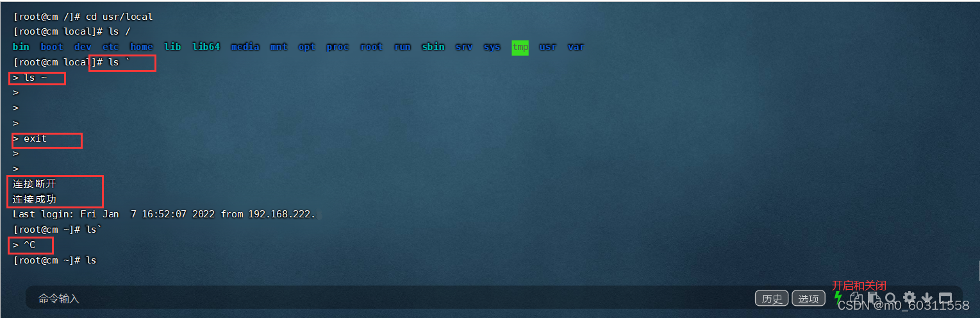980x318 pixels.
Task: Click the 连接成功 connection success message
Action: click(35, 199)
